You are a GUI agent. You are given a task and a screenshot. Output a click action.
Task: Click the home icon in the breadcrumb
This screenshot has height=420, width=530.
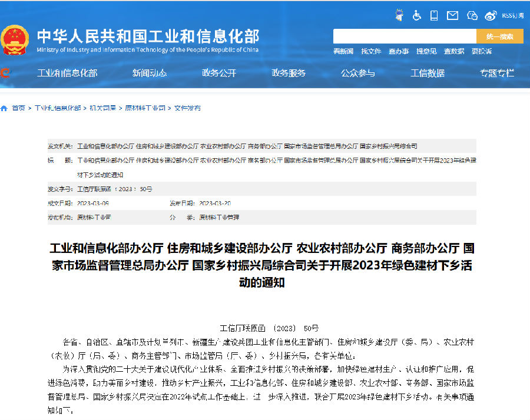click(4, 108)
